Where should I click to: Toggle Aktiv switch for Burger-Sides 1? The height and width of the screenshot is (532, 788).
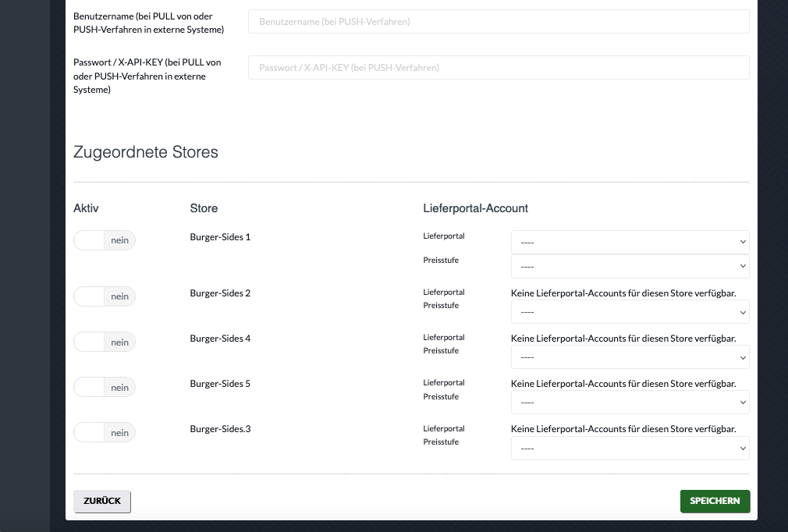tap(105, 240)
